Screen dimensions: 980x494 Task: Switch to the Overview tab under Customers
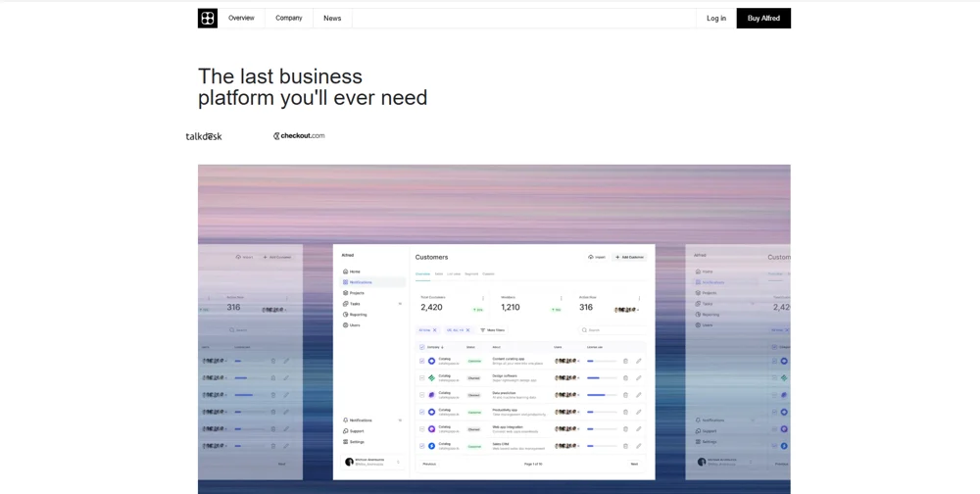(423, 273)
